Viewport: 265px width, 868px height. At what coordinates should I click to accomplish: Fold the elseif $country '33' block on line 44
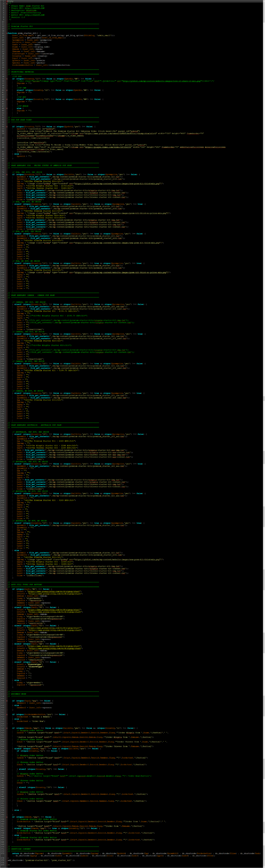(7, 99)
